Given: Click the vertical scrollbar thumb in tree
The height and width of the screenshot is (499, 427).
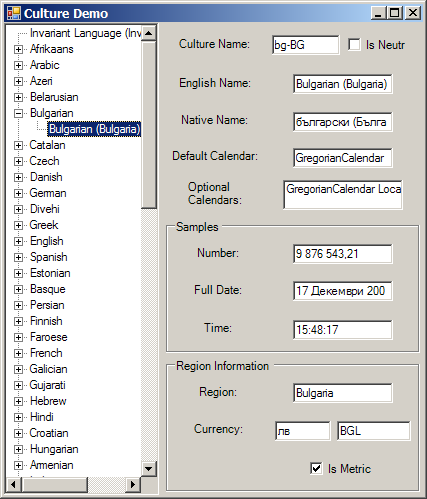Looking at the screenshot, I should point(149,125).
